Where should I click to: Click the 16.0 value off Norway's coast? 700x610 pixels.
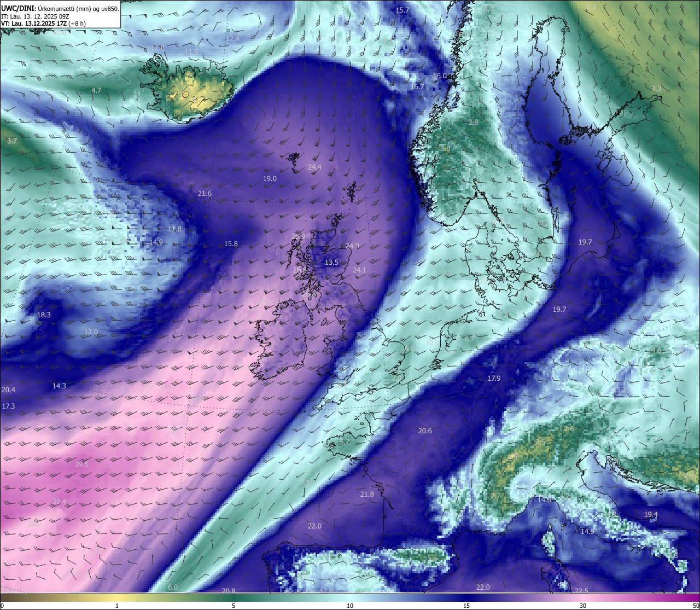[x=440, y=76]
